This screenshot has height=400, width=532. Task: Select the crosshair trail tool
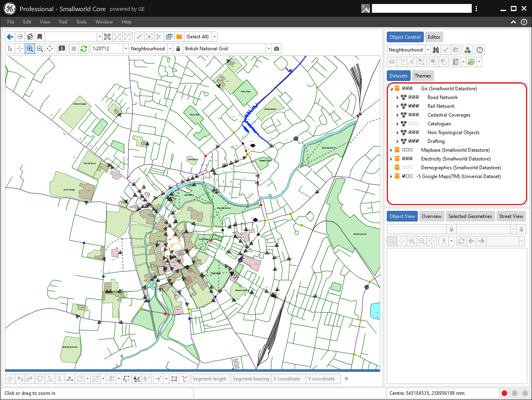click(x=20, y=49)
